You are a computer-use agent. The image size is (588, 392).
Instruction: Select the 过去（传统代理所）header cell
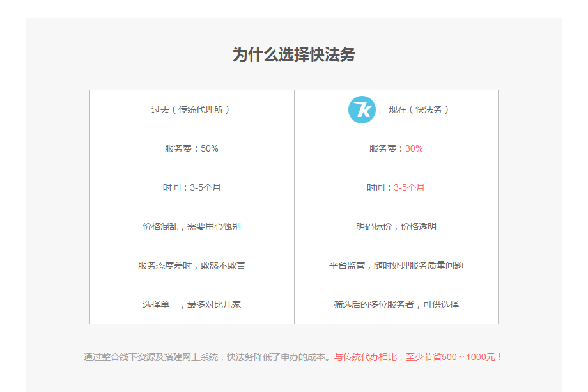coord(192,109)
